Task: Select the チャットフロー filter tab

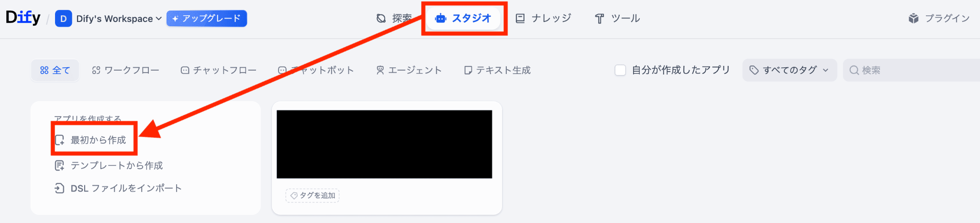Action: [219, 70]
